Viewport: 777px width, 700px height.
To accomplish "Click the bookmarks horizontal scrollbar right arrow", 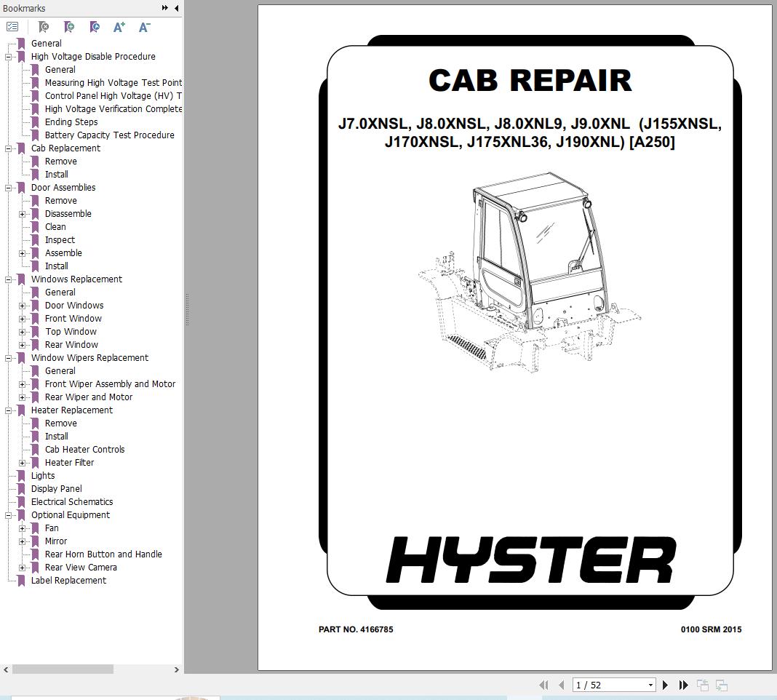I will tap(176, 669).
